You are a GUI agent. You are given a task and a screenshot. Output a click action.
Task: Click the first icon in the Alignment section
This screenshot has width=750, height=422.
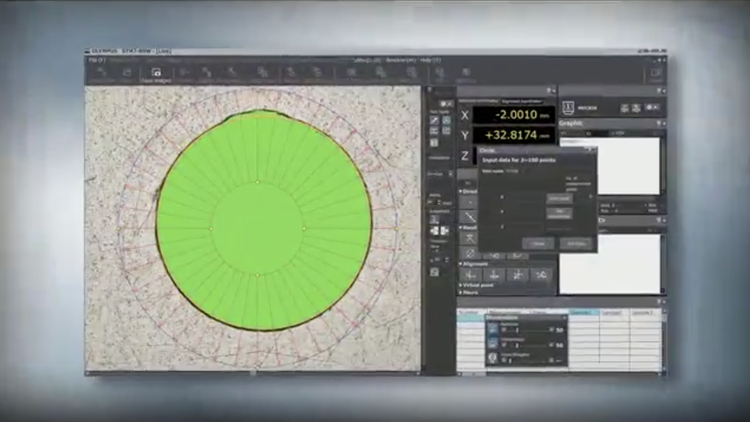coord(470,274)
